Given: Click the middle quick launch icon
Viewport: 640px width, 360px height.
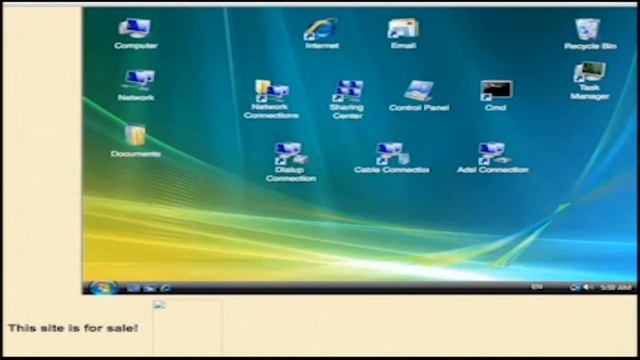Looking at the screenshot, I should point(150,288).
